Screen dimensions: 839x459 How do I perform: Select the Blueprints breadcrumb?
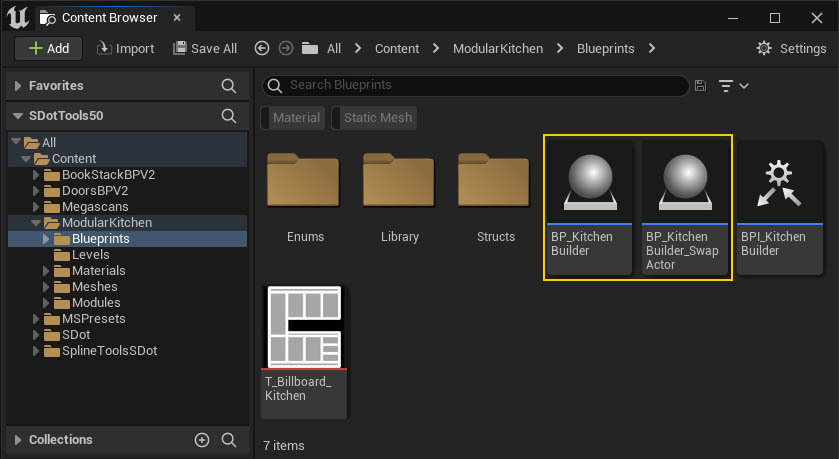point(606,49)
